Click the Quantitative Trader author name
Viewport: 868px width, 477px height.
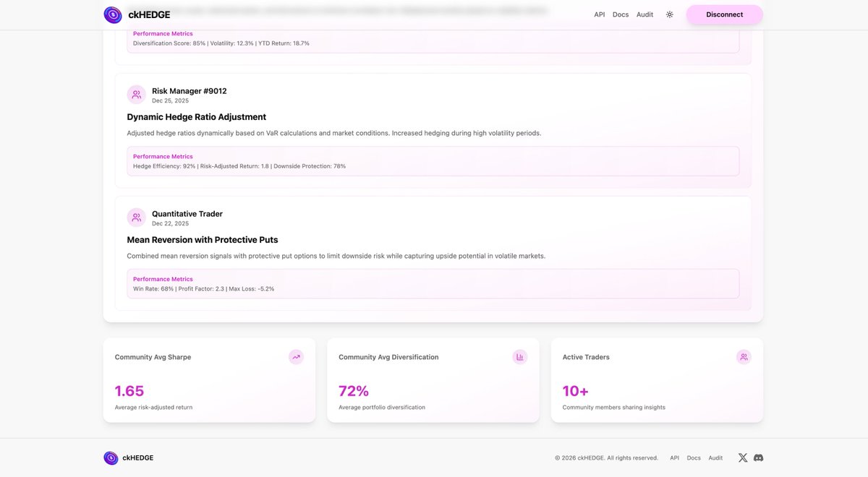click(187, 214)
